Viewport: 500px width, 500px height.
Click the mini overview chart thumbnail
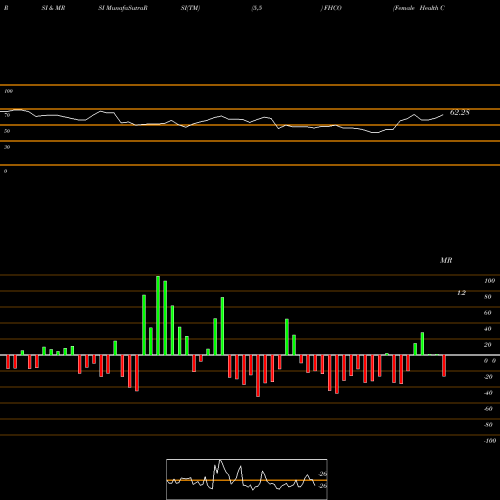click(247, 479)
